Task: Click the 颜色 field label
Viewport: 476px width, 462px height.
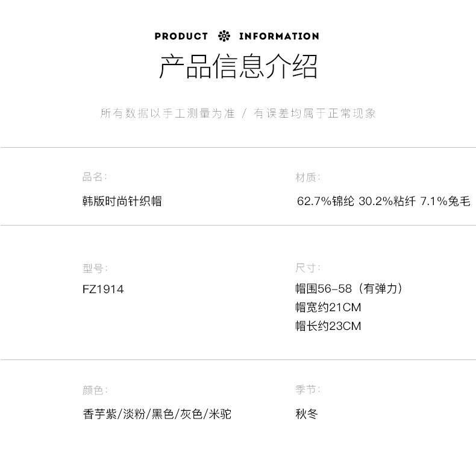Action: tap(95, 390)
